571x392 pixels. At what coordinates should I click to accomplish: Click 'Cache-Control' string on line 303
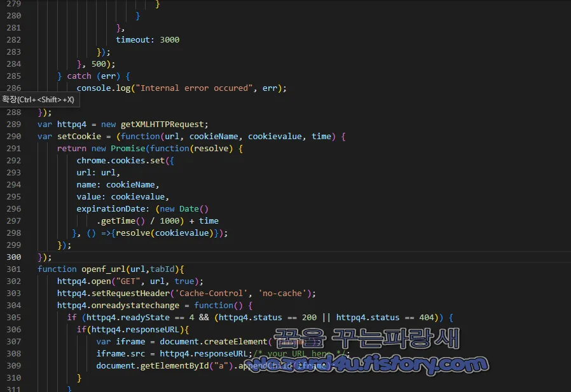(211, 293)
